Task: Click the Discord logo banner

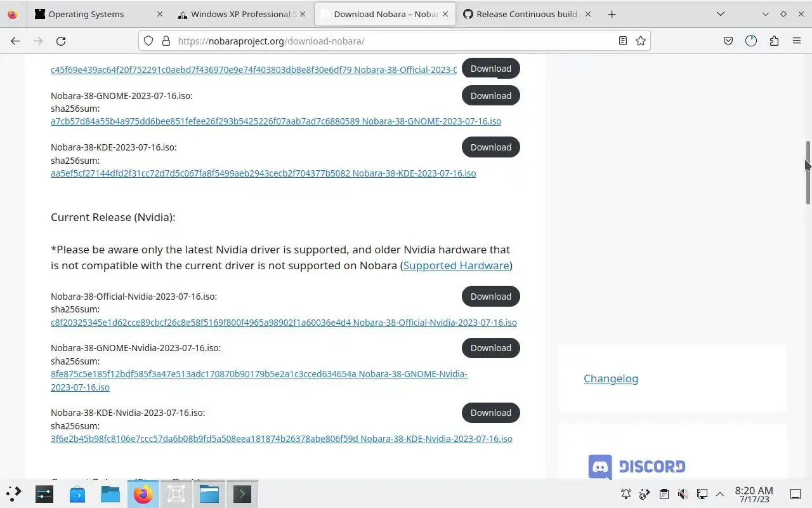Action: tap(636, 467)
